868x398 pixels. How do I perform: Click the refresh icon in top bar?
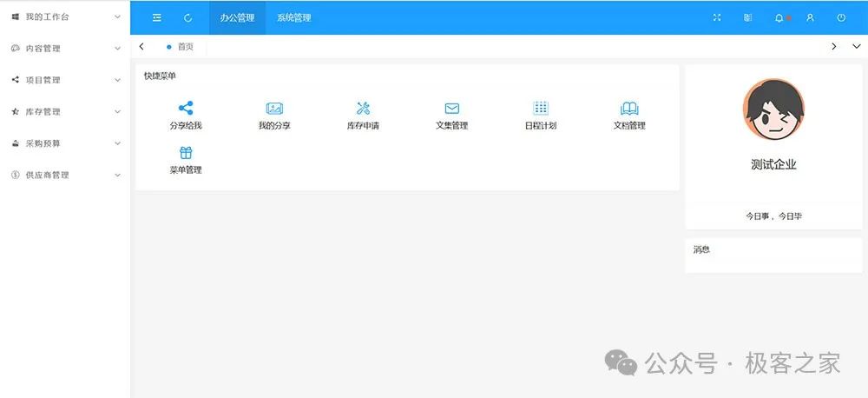point(187,17)
